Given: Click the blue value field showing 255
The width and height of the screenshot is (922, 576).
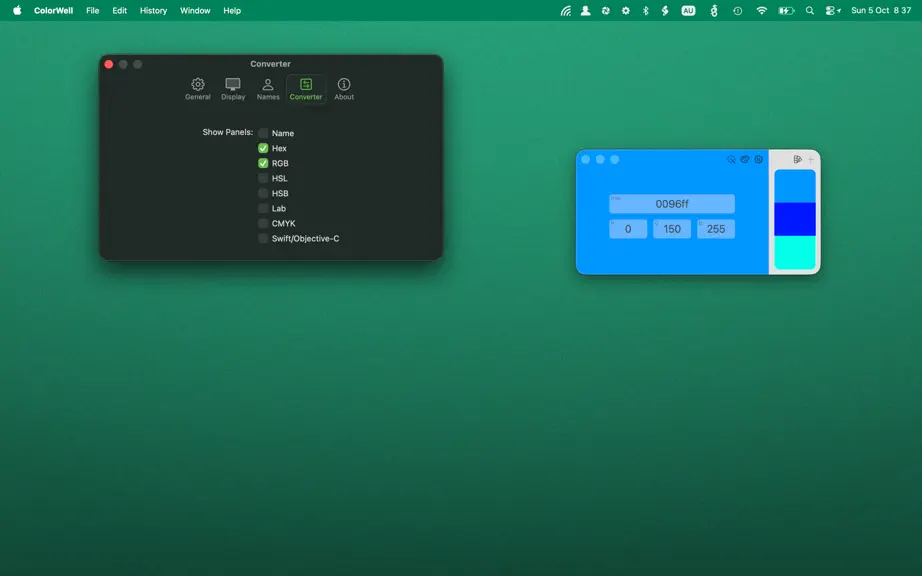Looking at the screenshot, I should coord(716,229).
